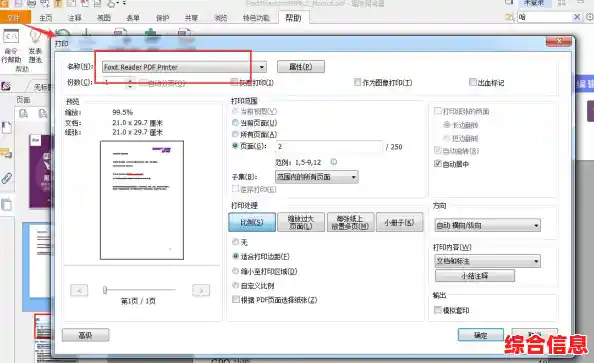Switch to the 注释 ribbon tab
The height and width of the screenshot is (363, 594).
75,18
